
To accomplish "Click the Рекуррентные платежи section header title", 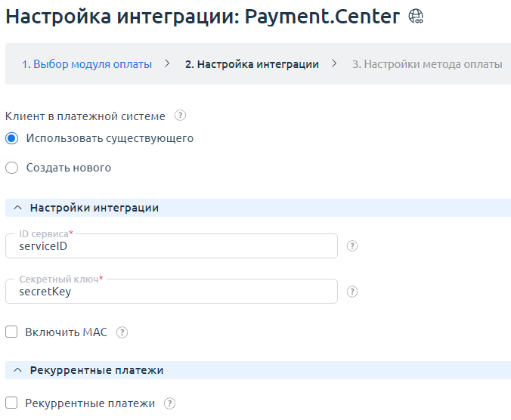I will [97, 370].
